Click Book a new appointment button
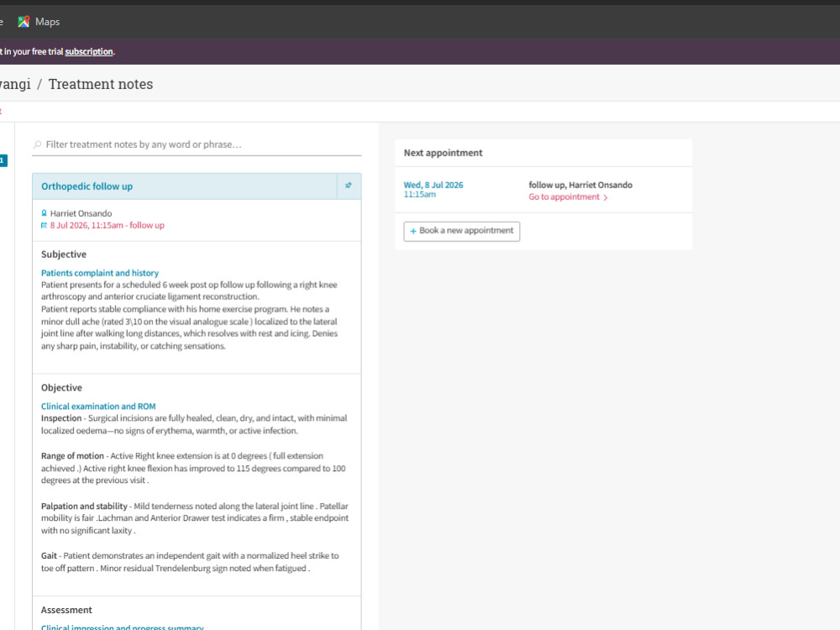Viewport: 840px width, 630px height. pos(461,231)
